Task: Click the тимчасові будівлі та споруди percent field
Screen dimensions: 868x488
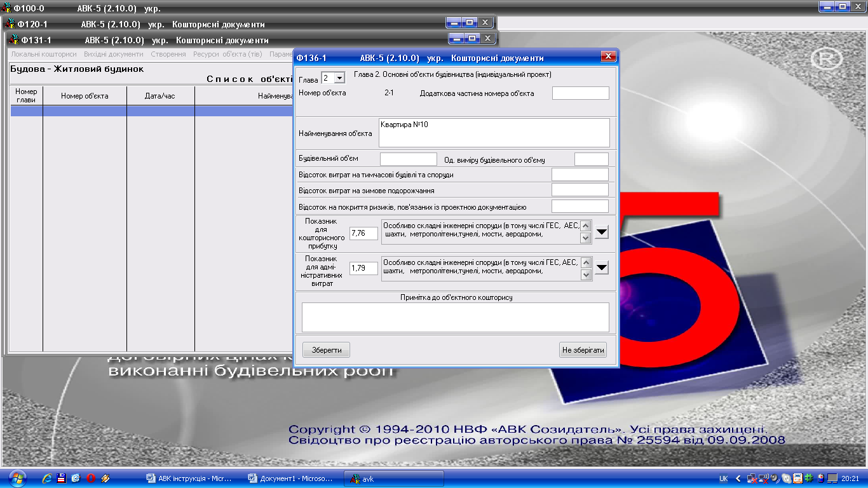Action: click(x=580, y=175)
